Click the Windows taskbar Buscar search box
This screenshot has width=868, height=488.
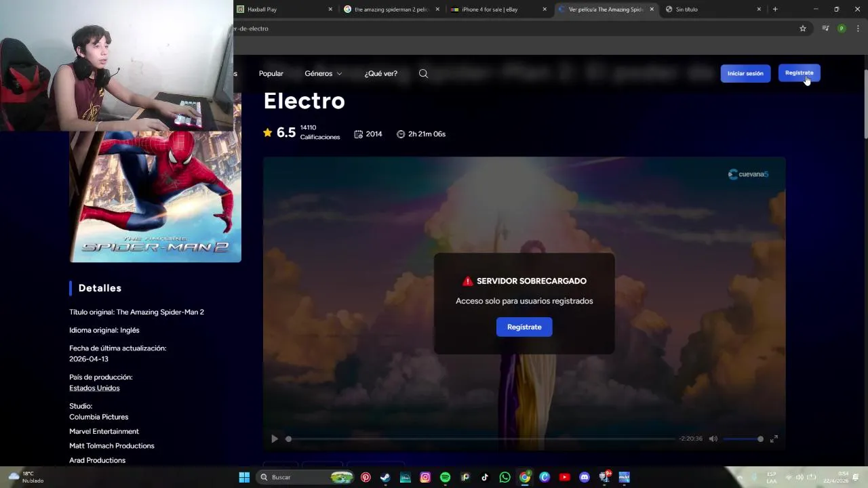pos(306,477)
